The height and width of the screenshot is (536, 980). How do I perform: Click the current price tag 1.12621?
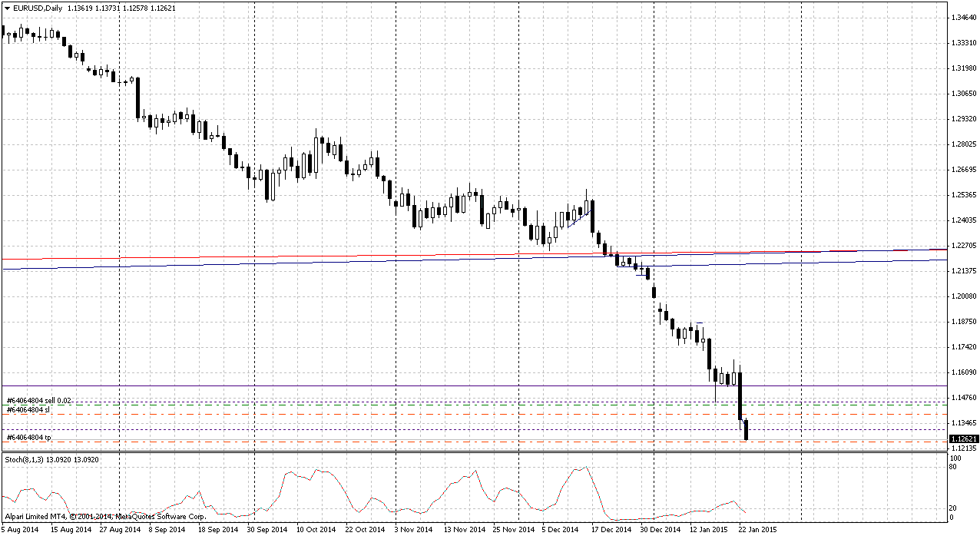963,439
